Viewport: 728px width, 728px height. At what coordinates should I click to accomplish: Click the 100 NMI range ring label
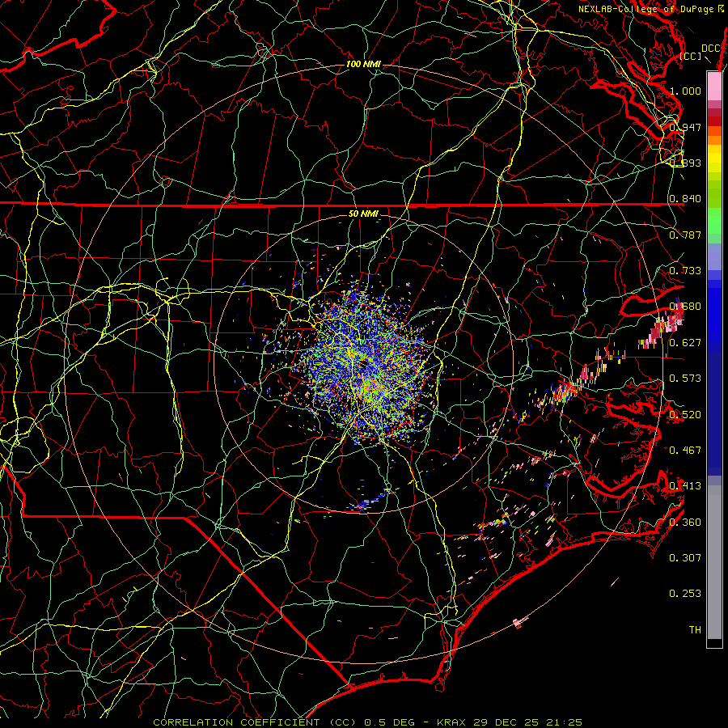(363, 64)
